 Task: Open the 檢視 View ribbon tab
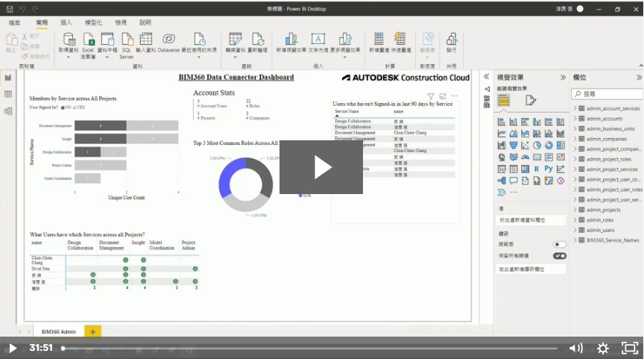121,22
